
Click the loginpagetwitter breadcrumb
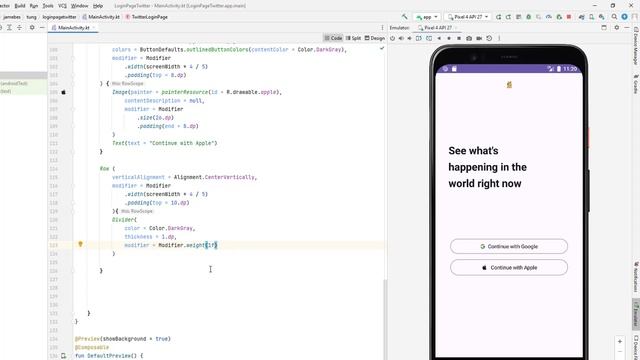coord(59,17)
